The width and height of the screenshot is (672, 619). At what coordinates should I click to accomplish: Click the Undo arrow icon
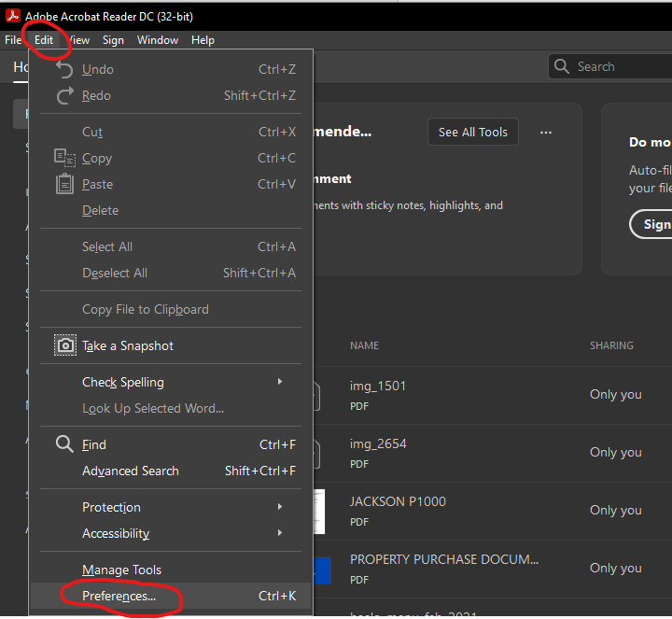coord(64,69)
